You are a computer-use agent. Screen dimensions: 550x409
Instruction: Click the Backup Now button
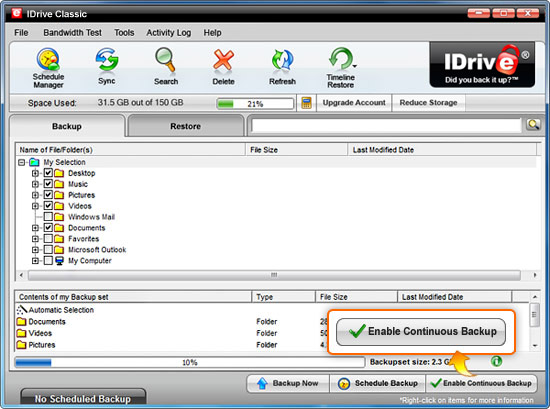288,383
